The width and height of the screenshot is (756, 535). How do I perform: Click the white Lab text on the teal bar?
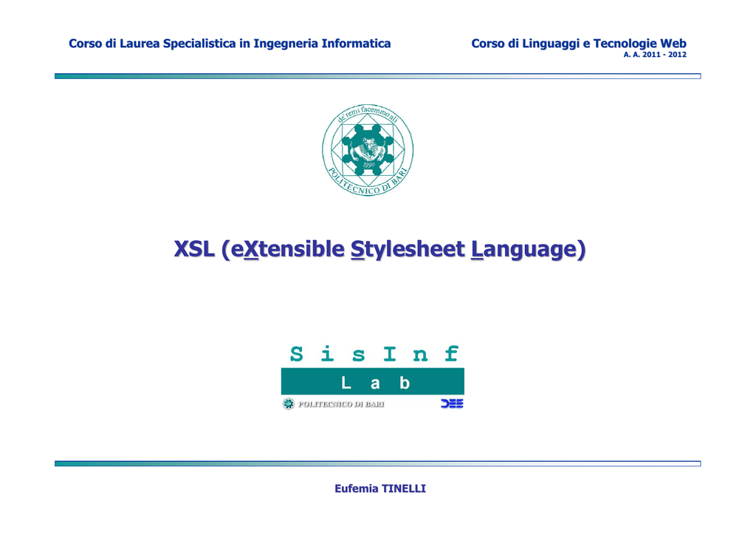[375, 383]
